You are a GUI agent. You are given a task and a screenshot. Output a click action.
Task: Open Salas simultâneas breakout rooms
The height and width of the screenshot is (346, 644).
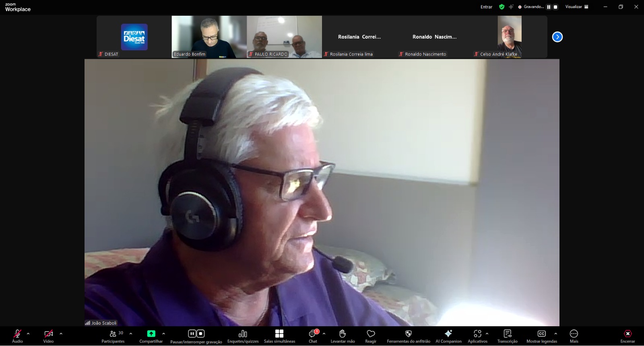click(x=279, y=336)
